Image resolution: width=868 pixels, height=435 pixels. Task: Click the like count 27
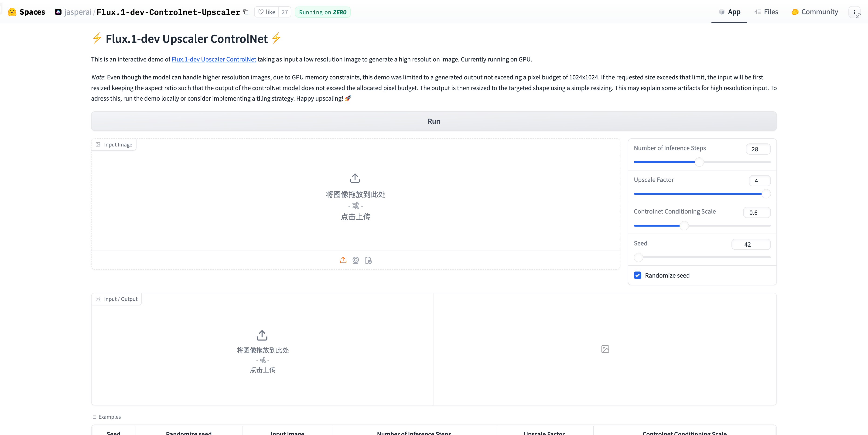285,12
